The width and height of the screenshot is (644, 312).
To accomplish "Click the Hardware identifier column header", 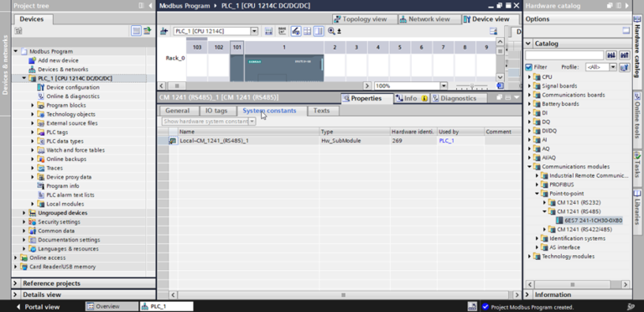I will coord(413,132).
